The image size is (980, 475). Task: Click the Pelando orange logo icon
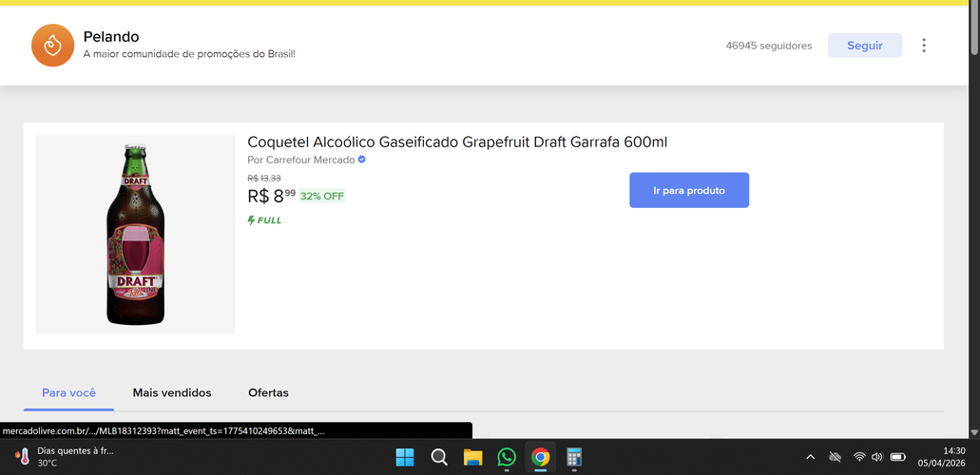pos(53,45)
